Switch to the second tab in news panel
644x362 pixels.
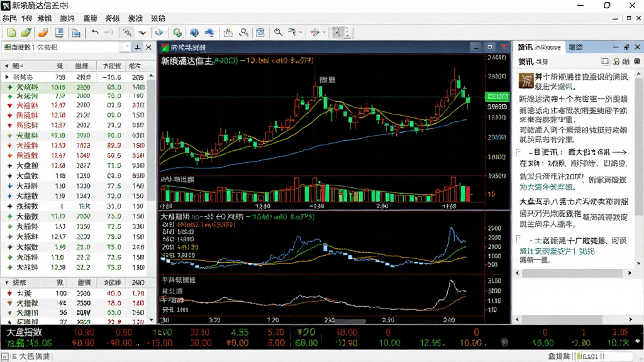pyautogui.click(x=575, y=47)
